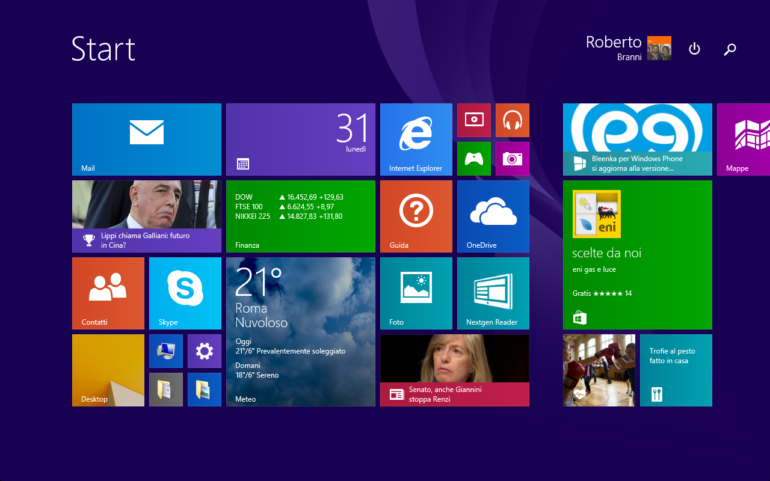Open the Calendar tile showing 31 lunedì
Screen dimensions: 770x481
pyautogui.click(x=301, y=140)
